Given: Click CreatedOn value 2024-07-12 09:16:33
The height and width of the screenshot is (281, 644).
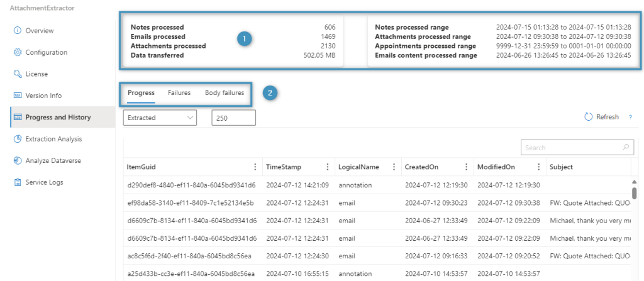Looking at the screenshot, I should click(x=436, y=255).
